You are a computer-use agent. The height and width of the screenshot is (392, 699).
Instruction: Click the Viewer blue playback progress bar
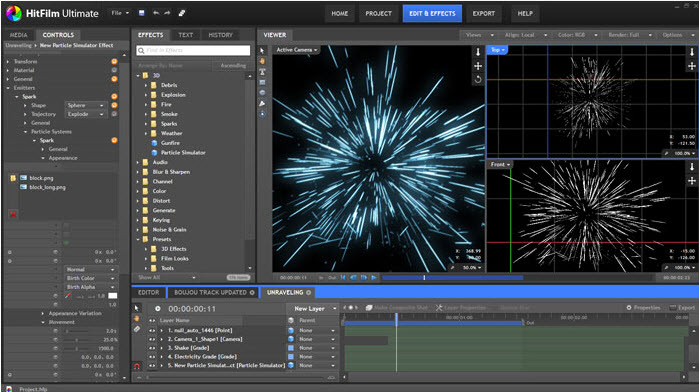pyautogui.click(x=452, y=277)
